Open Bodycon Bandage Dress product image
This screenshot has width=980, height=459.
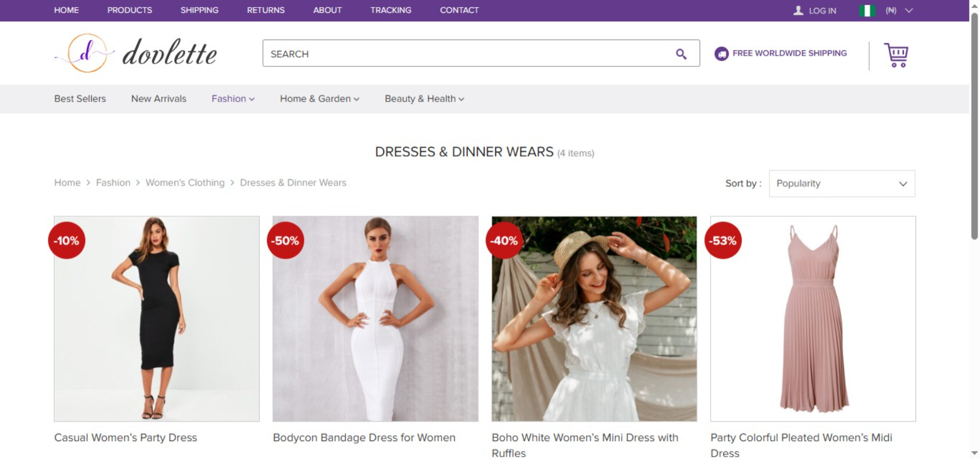coord(375,319)
